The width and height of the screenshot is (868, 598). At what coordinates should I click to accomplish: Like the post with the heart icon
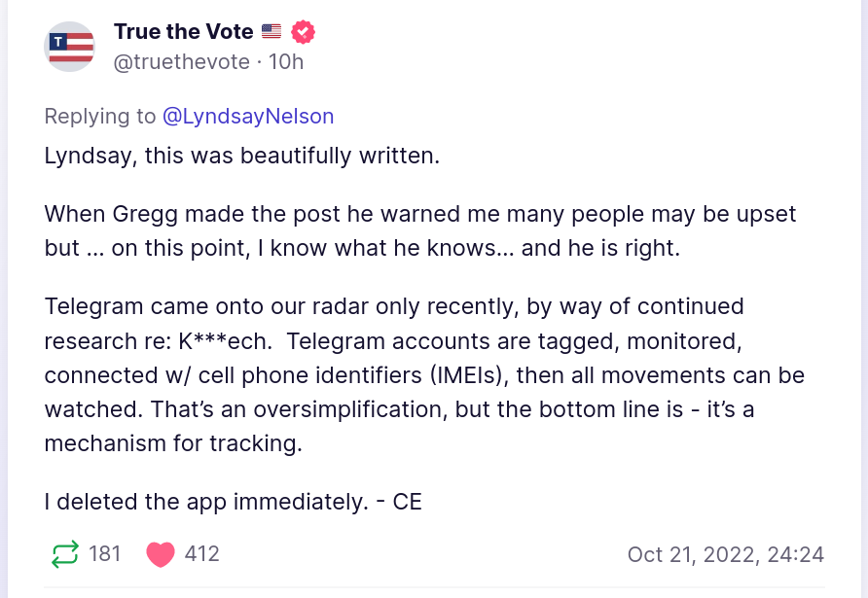[160, 554]
